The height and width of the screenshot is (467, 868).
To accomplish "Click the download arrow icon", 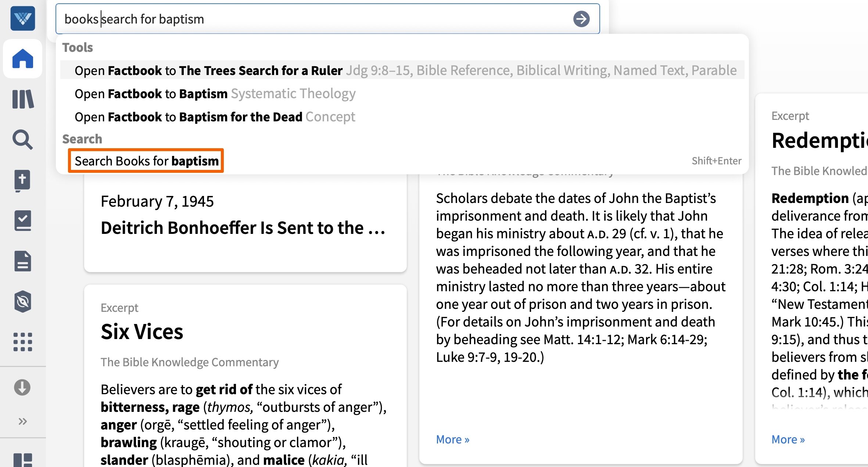I will click(22, 388).
